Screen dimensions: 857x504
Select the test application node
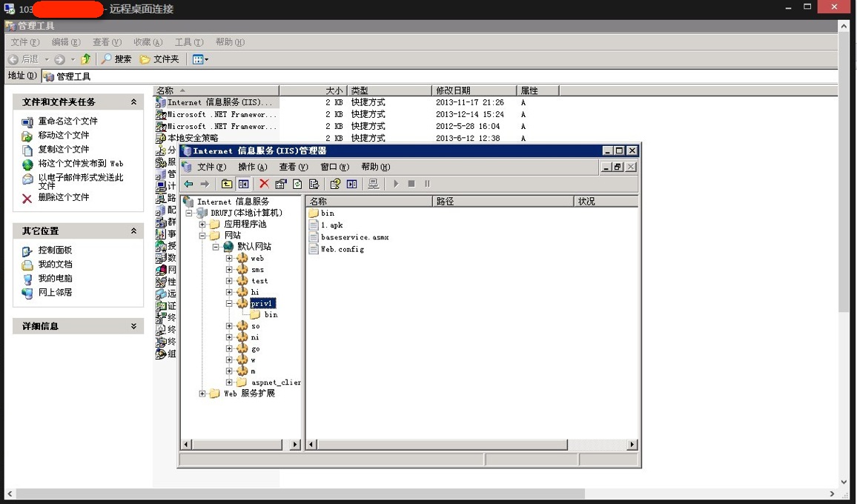(x=253, y=281)
